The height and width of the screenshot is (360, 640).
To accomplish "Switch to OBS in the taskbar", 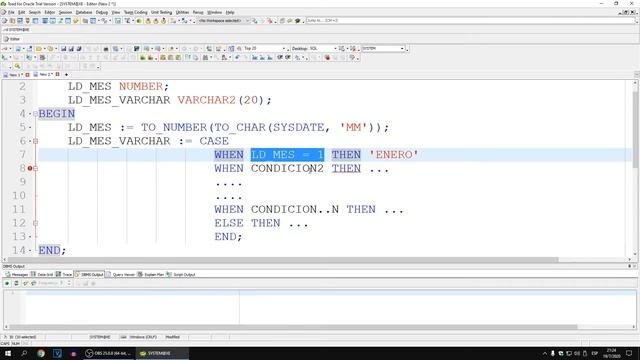I will (x=109, y=353).
